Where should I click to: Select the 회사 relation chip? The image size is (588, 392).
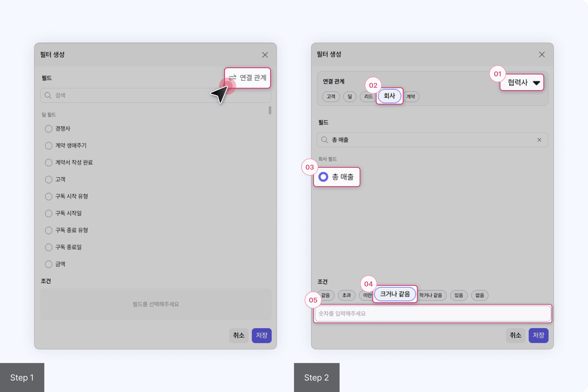389,96
